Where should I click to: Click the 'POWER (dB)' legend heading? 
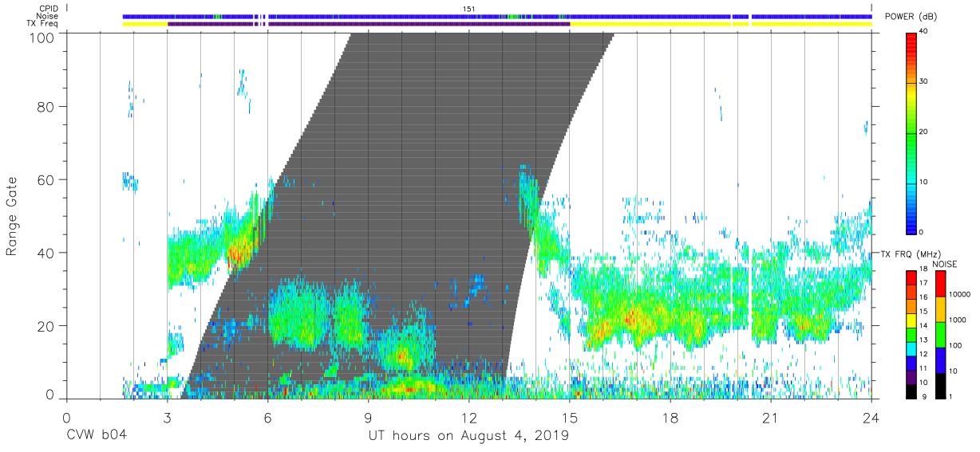909,18
